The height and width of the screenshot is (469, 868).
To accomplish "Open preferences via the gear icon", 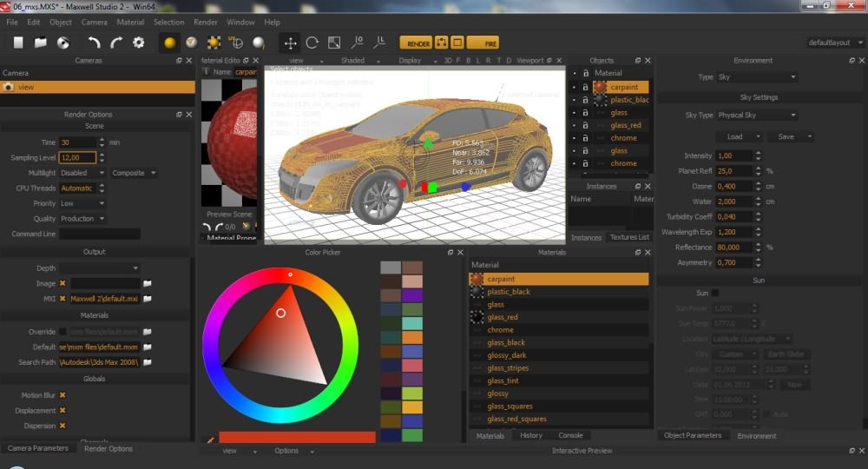I will point(138,43).
